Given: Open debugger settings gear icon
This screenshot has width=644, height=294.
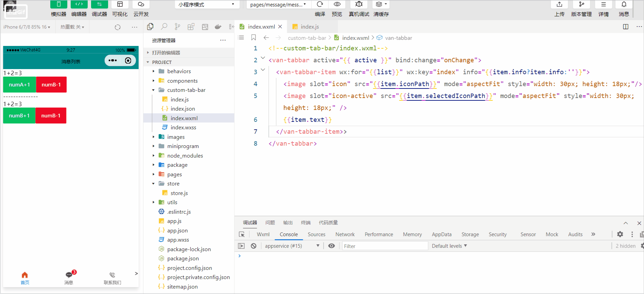Looking at the screenshot, I should [620, 234].
